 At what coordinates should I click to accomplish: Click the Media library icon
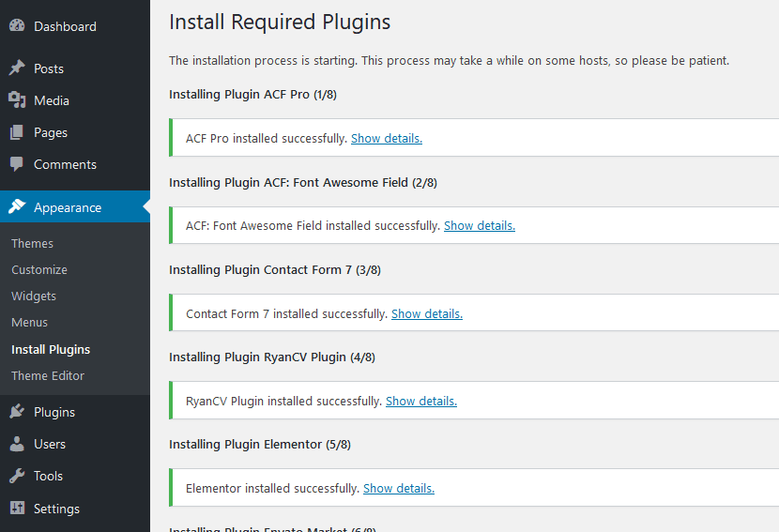(x=17, y=99)
